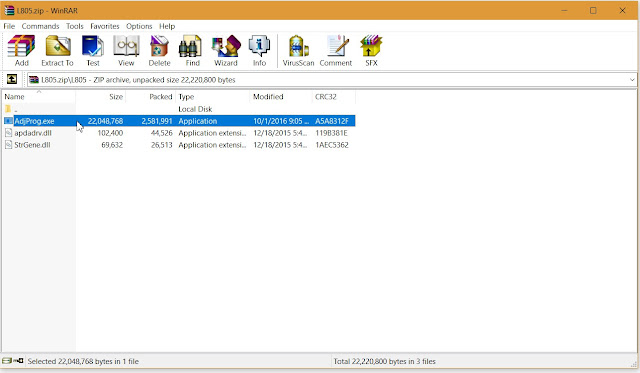Image resolution: width=640 pixels, height=373 pixels.
Task: Click the AdjProg.exe file icon
Action: (x=8, y=121)
